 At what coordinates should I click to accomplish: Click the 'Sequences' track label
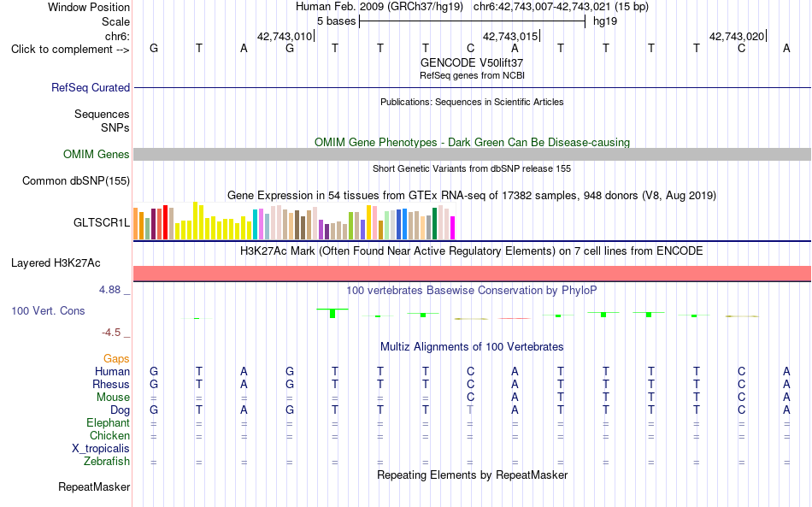click(102, 114)
